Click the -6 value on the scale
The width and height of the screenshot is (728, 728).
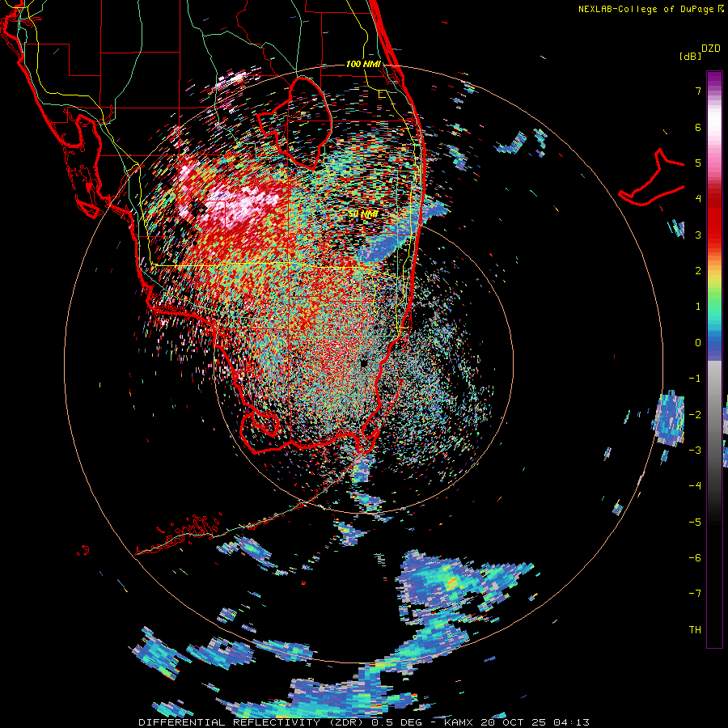pos(695,558)
